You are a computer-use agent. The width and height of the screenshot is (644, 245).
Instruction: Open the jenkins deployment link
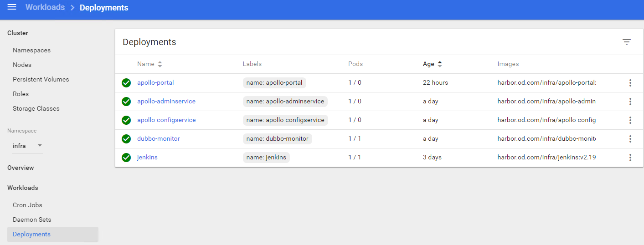[x=147, y=158]
